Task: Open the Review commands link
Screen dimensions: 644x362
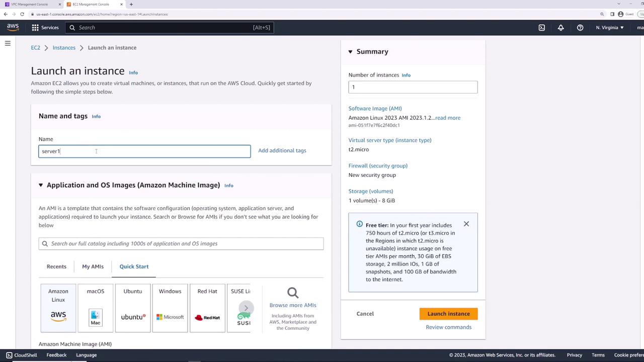Action: click(449, 327)
